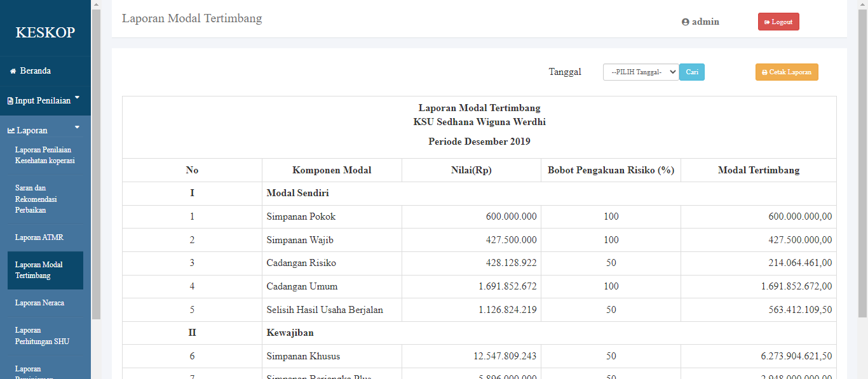The height and width of the screenshot is (379, 868).
Task: Click the home icon beside Beranda
Action: tap(13, 71)
